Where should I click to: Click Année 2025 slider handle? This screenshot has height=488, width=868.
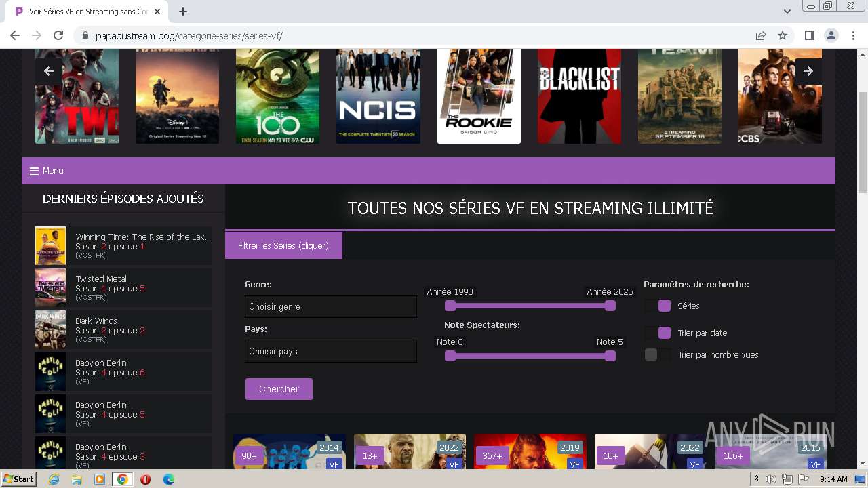(610, 306)
